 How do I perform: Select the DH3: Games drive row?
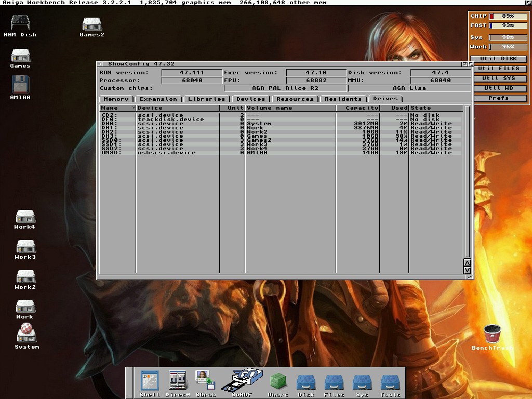point(282,136)
